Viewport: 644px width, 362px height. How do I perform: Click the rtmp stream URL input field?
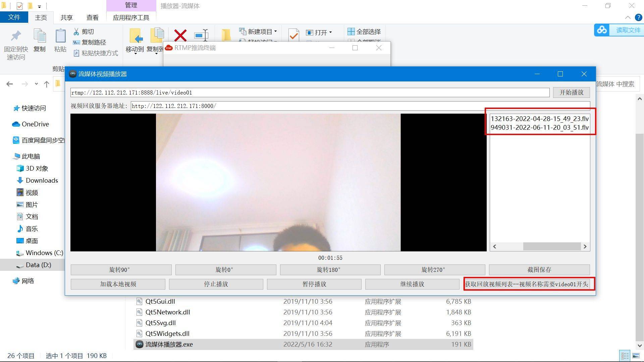click(310, 93)
